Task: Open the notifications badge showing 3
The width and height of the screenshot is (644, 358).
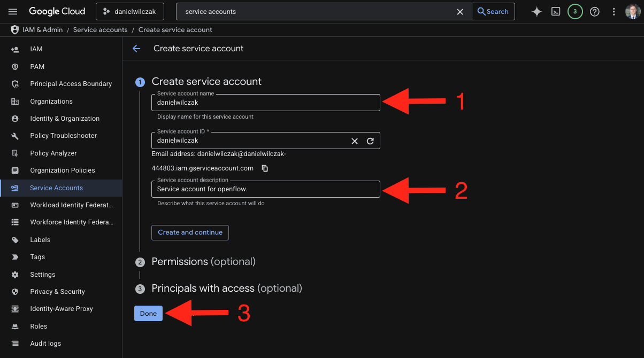Action: pos(575,12)
